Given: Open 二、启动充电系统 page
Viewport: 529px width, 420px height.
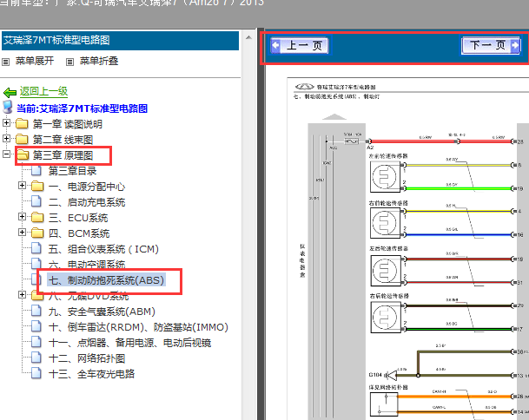Looking at the screenshot, I should [x=87, y=202].
